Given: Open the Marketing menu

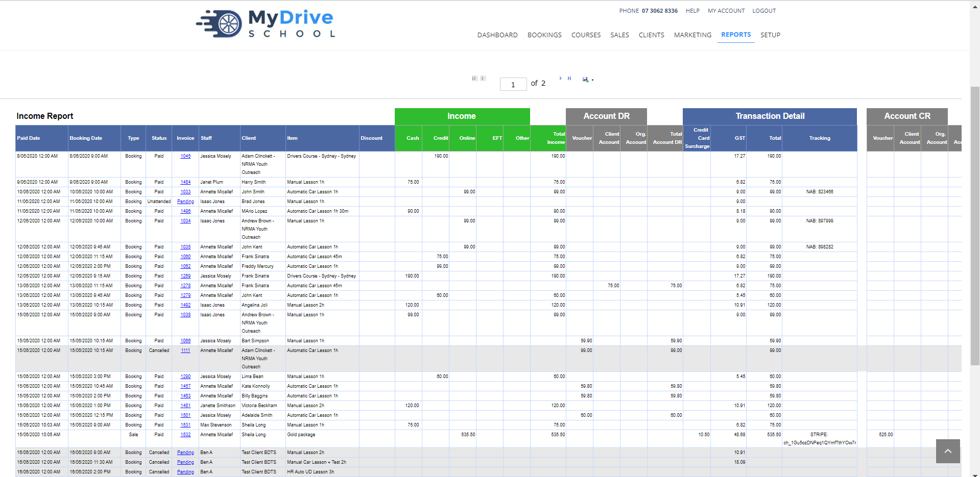Looking at the screenshot, I should click(692, 35).
